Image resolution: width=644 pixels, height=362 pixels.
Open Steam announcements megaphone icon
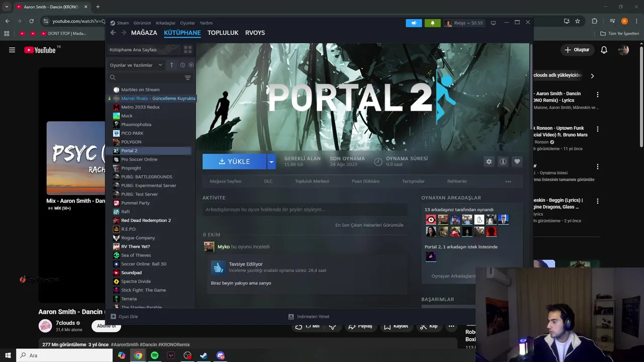414,23
